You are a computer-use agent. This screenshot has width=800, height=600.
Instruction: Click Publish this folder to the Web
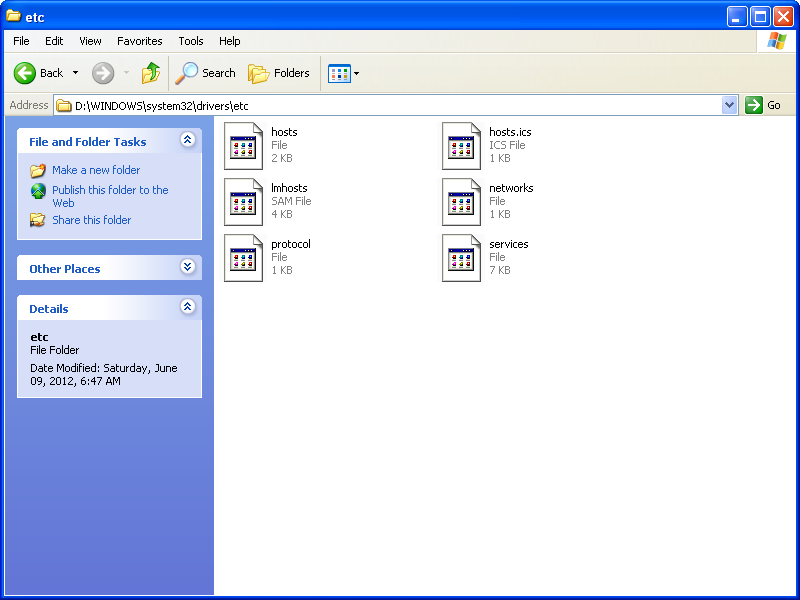110,196
